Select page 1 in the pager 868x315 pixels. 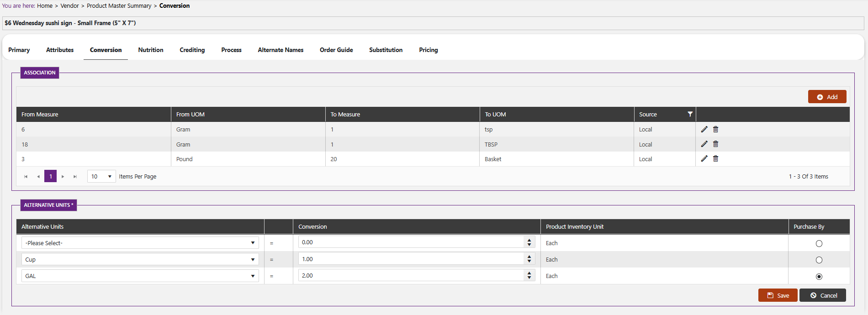50,176
